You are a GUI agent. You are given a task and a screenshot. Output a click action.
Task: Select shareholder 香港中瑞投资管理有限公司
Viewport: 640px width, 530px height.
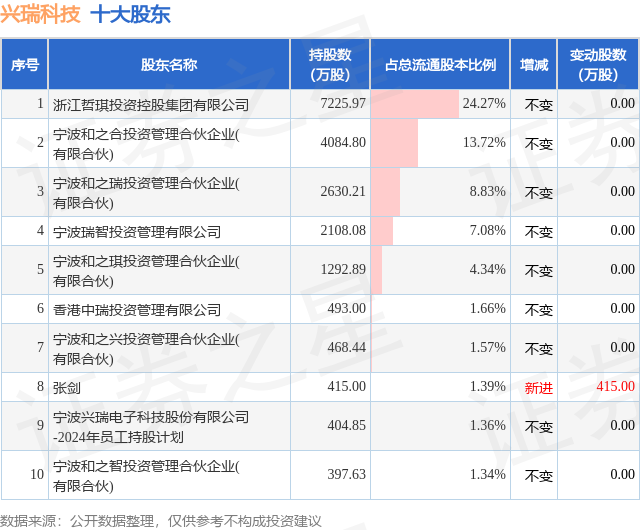coord(137,309)
